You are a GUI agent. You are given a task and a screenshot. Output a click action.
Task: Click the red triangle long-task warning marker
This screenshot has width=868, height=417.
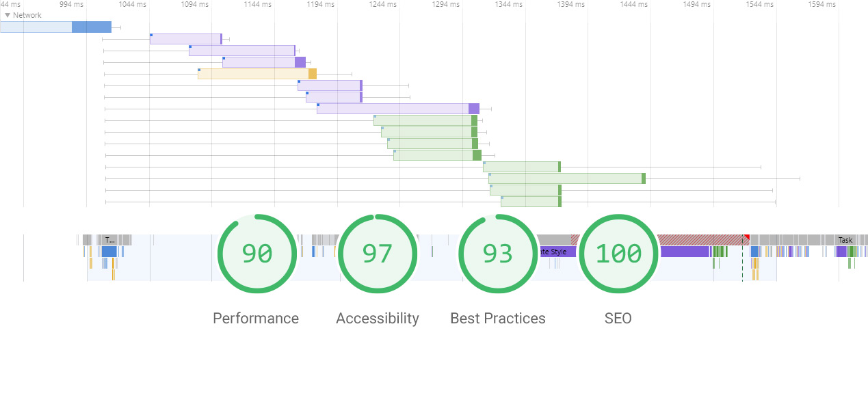pos(747,237)
